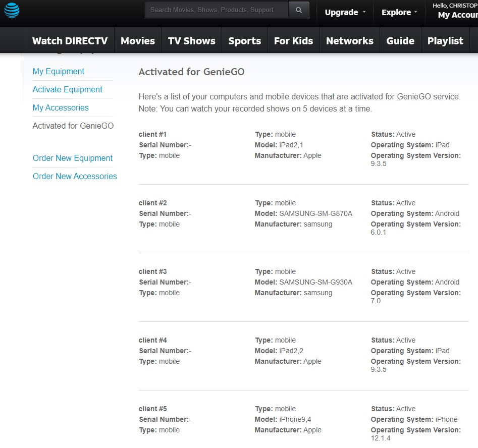Open the Playlist section

pos(445,41)
